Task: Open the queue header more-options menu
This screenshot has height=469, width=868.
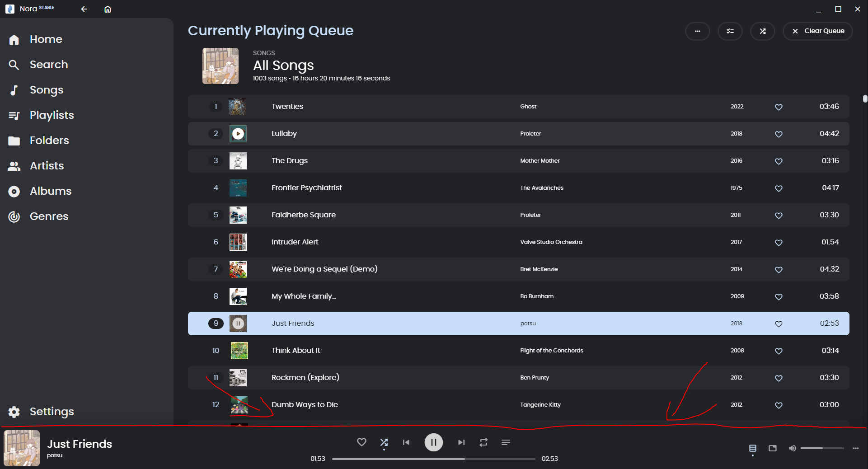Action: [x=698, y=31]
